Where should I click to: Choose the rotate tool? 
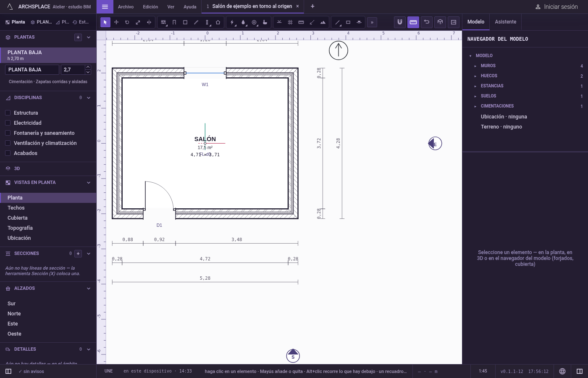click(x=127, y=22)
